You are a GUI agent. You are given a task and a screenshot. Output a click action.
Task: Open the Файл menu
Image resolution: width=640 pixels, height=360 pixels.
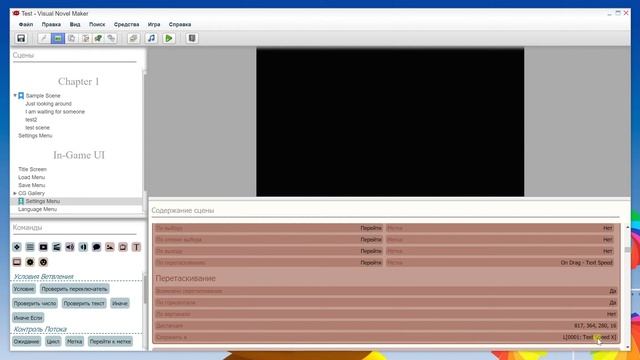[26, 24]
